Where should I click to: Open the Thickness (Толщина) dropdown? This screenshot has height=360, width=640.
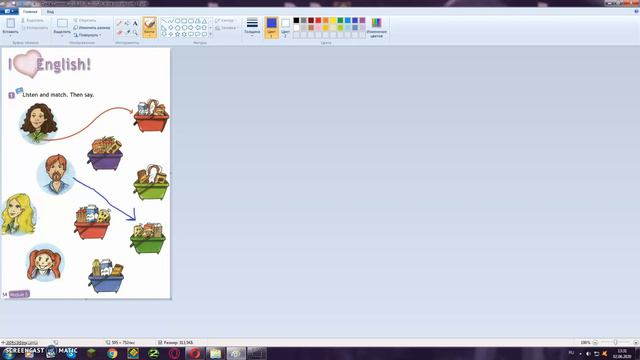click(252, 27)
